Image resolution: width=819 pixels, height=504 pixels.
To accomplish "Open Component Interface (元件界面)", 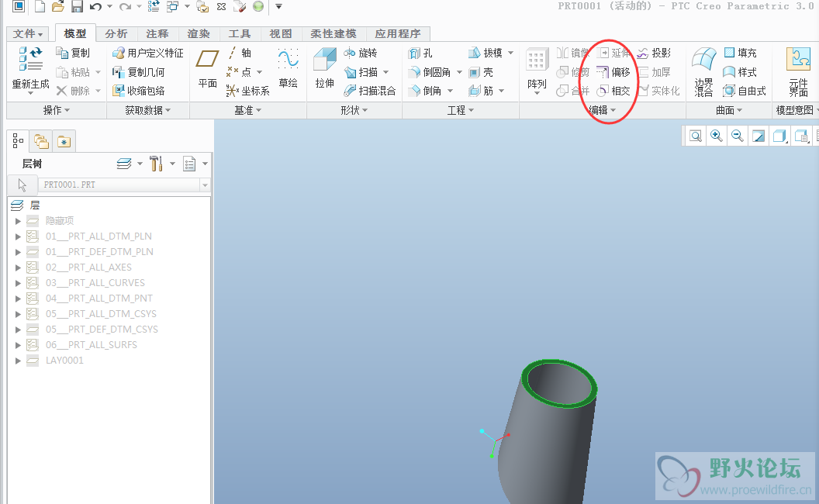I will click(798, 72).
